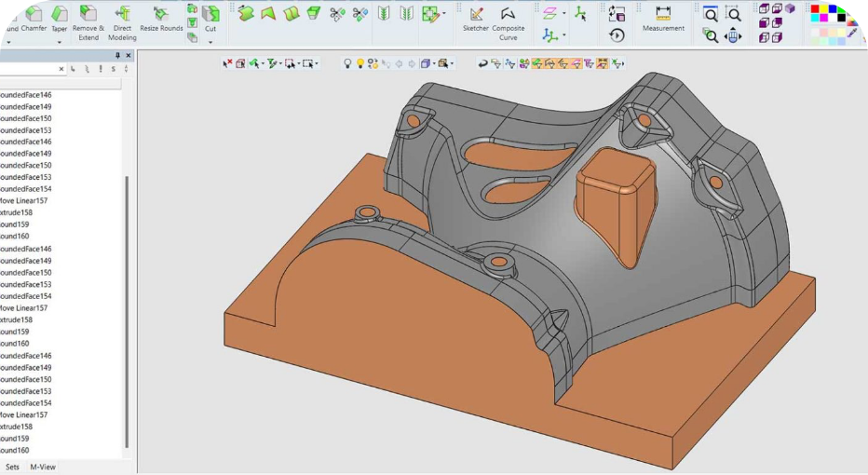Click the bounded flat surface icon
Image resolution: width=868 pixels, height=475 pixels.
pyautogui.click(x=268, y=13)
